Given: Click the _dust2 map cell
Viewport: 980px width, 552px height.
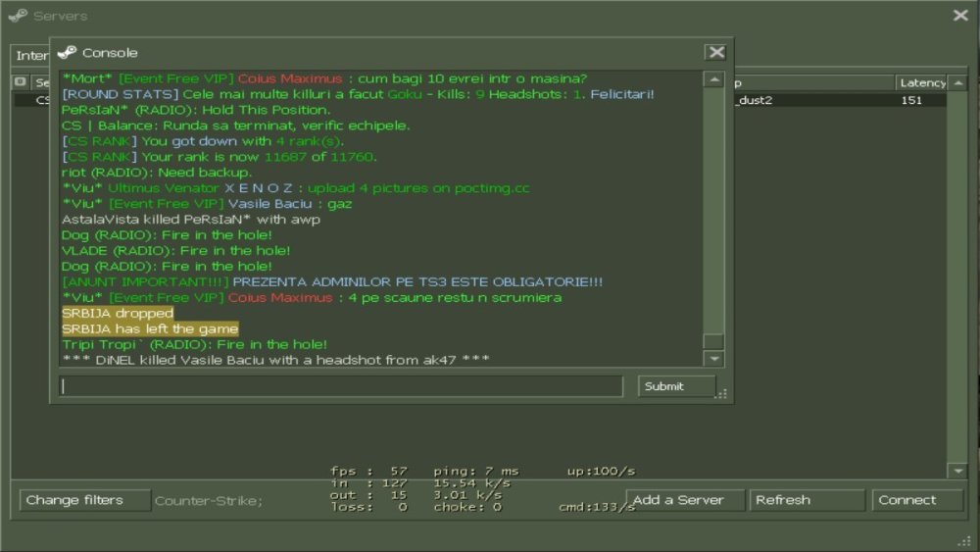Looking at the screenshot, I should click(755, 100).
